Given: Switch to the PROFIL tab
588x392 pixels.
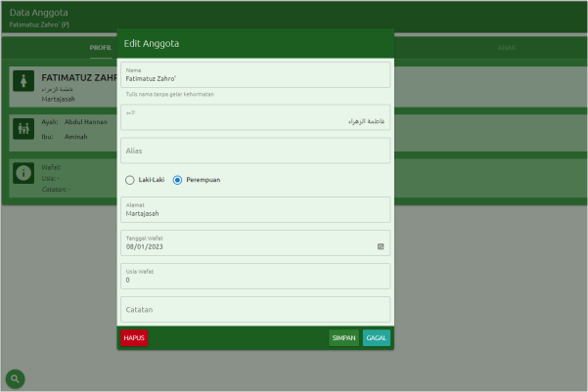Looking at the screenshot, I should click(101, 47).
